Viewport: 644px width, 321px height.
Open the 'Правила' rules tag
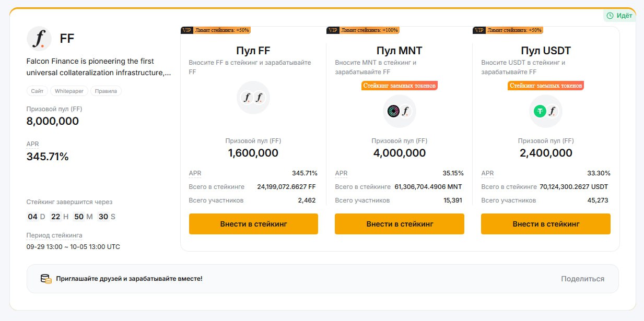tap(106, 91)
